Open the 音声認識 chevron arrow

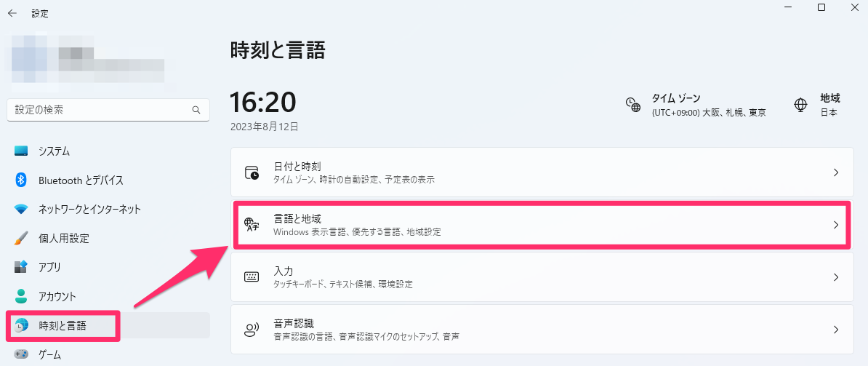coord(836,330)
